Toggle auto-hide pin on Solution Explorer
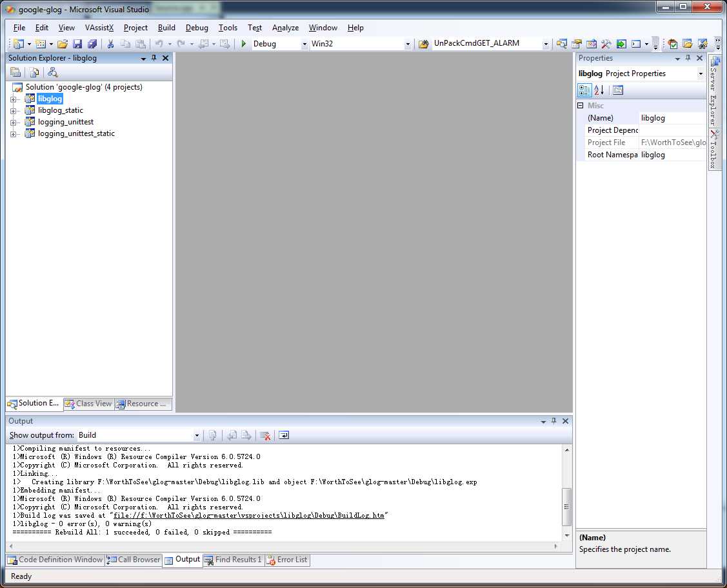727x588 pixels. 154,58
